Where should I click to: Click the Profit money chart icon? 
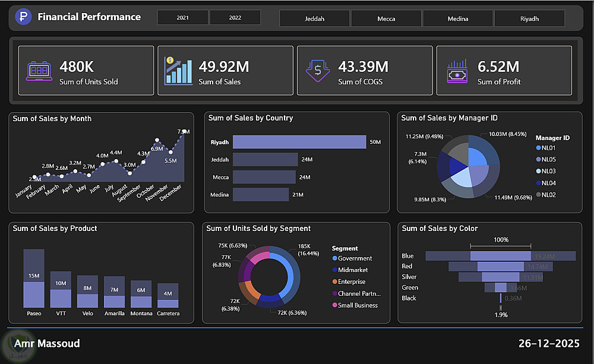(x=457, y=71)
